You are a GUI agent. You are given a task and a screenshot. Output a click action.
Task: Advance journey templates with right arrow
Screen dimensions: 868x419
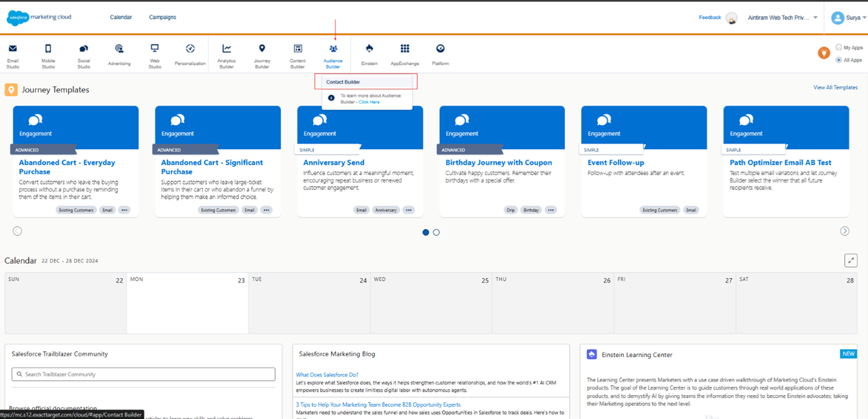pos(845,231)
